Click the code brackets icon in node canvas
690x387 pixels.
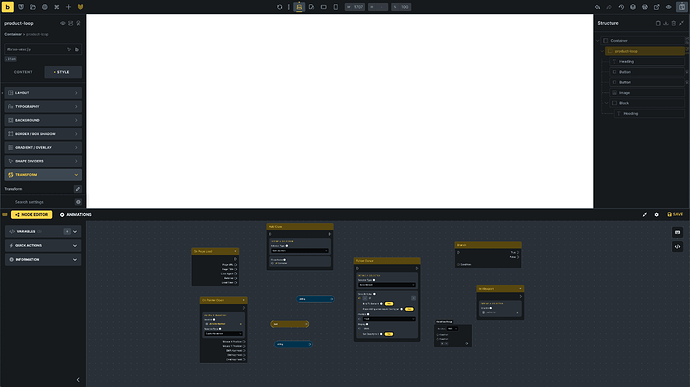[677, 247]
